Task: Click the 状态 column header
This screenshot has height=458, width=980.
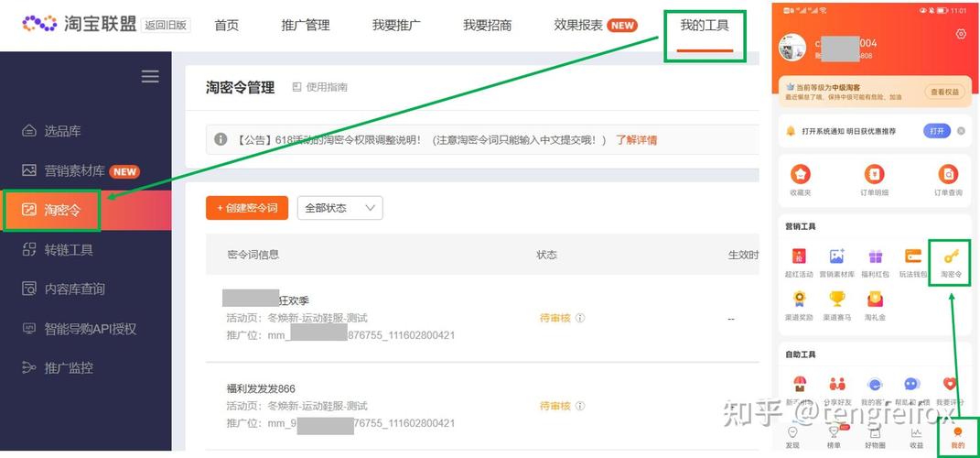Action: pyautogui.click(x=547, y=255)
